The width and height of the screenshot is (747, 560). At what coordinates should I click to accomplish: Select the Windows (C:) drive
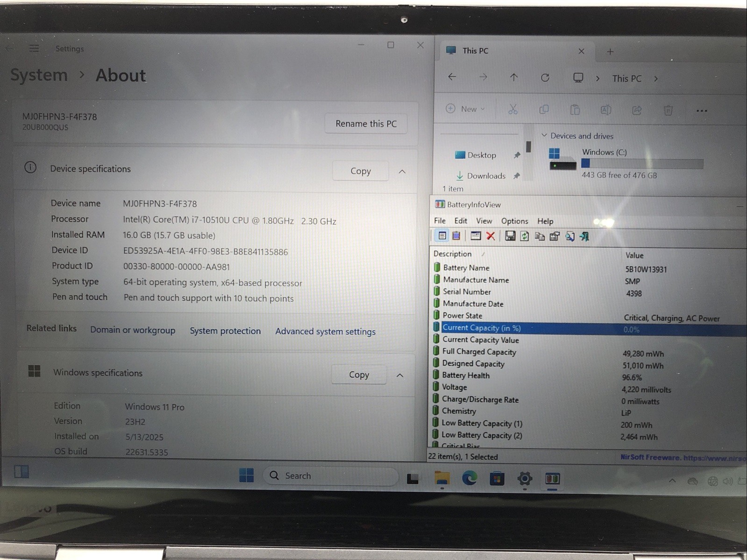626,163
